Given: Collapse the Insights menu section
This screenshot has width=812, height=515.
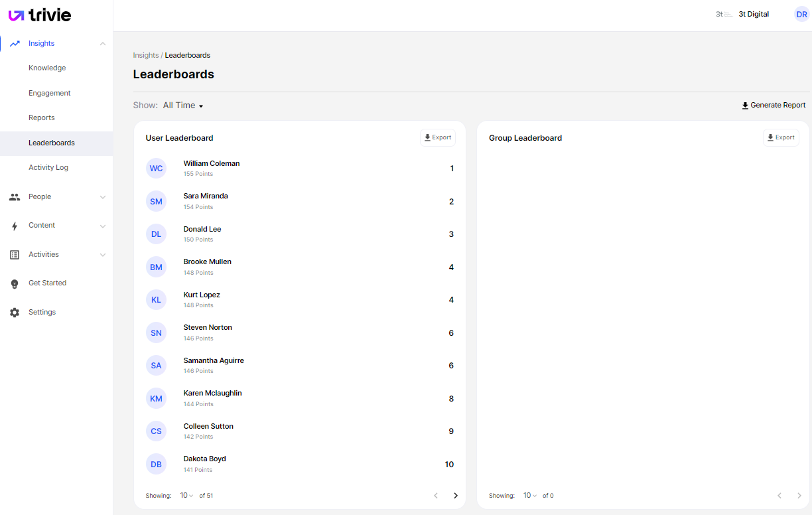Looking at the screenshot, I should 102,44.
